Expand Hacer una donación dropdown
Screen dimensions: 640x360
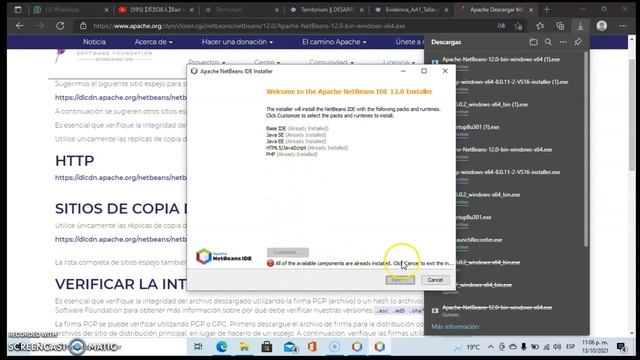237,42
